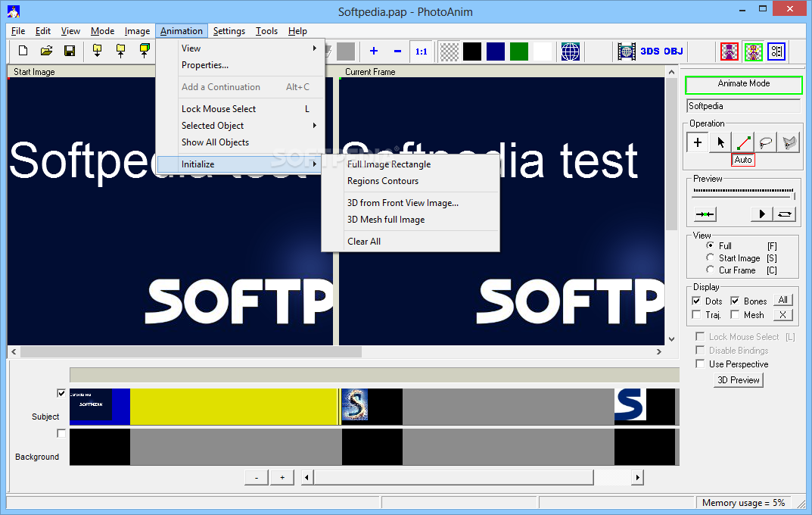812x515 pixels.
Task: Zoom out with the blue minus icon
Action: [x=397, y=51]
